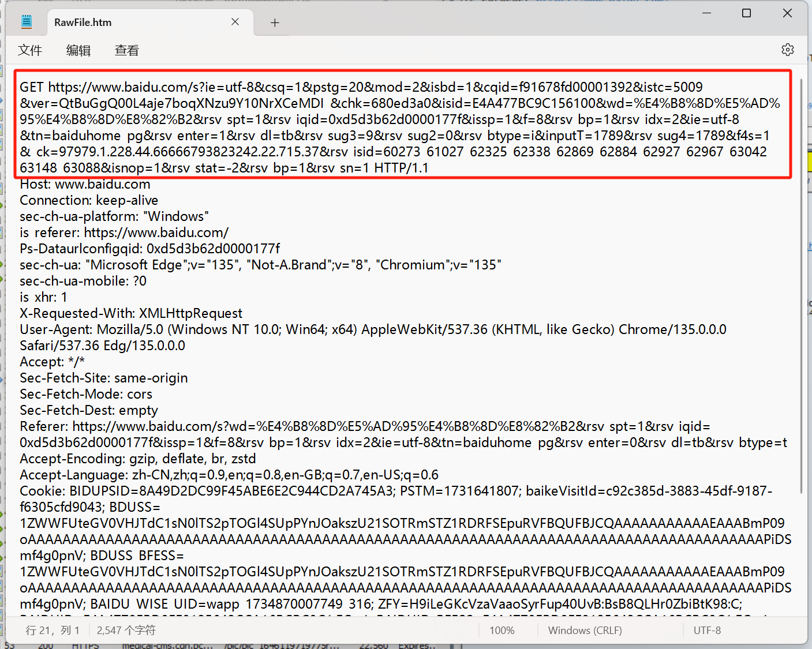Viewport: 812px width, 649px height.
Task: Click the 'Safari/537.36 Edg/135.0.0.0' text
Action: point(102,346)
